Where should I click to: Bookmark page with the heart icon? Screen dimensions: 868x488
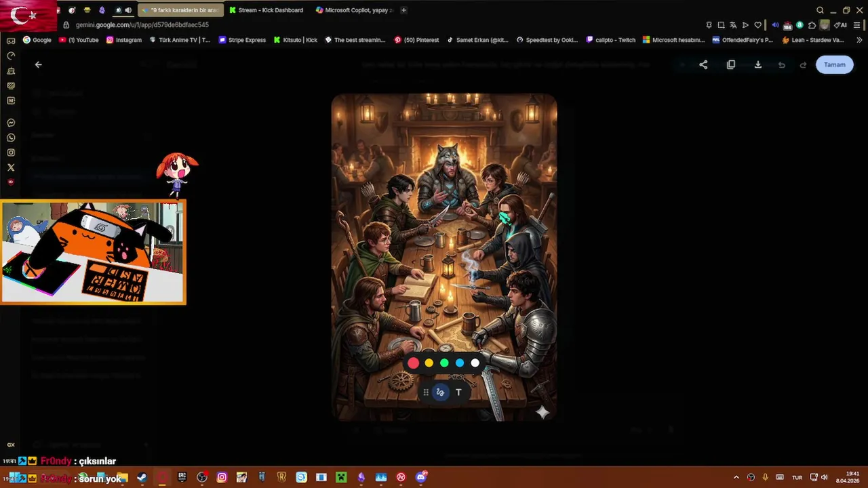coord(758,25)
